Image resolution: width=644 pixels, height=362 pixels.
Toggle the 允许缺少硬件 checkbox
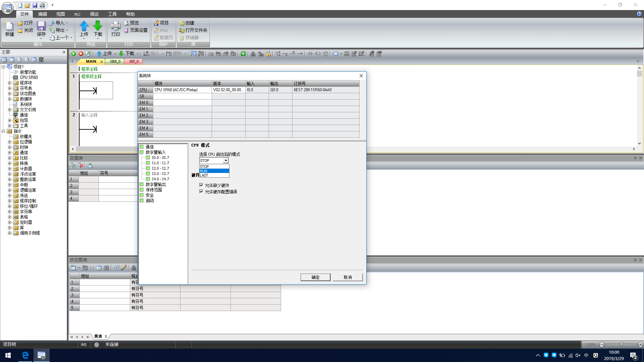pos(201,185)
